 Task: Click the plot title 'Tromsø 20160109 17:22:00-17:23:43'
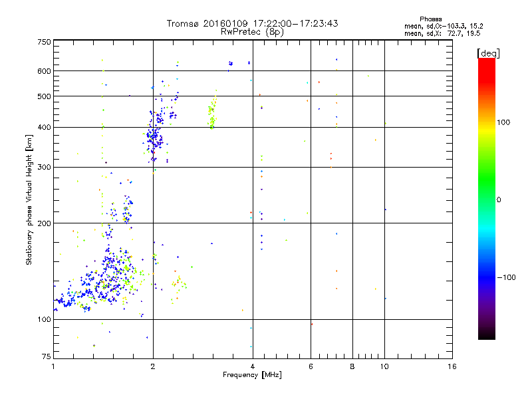click(252, 23)
